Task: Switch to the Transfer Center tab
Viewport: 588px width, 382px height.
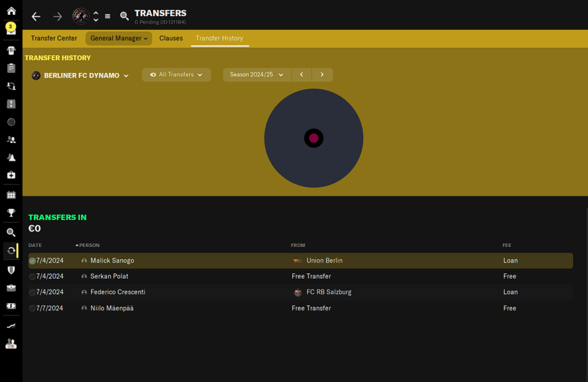Action: (x=54, y=38)
